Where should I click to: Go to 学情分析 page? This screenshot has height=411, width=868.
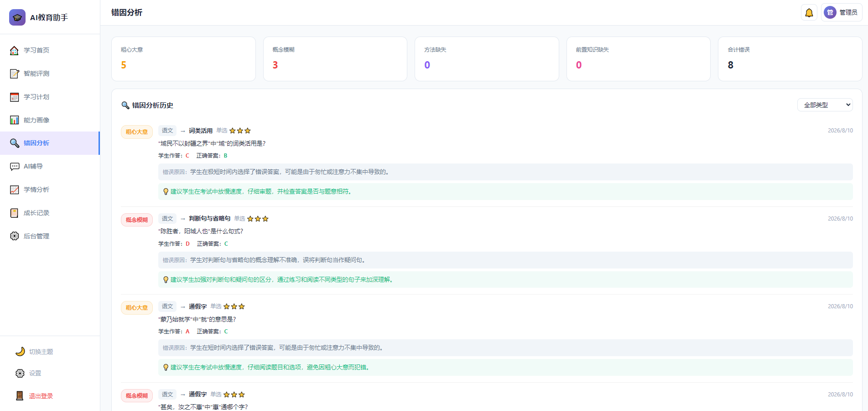pos(50,190)
